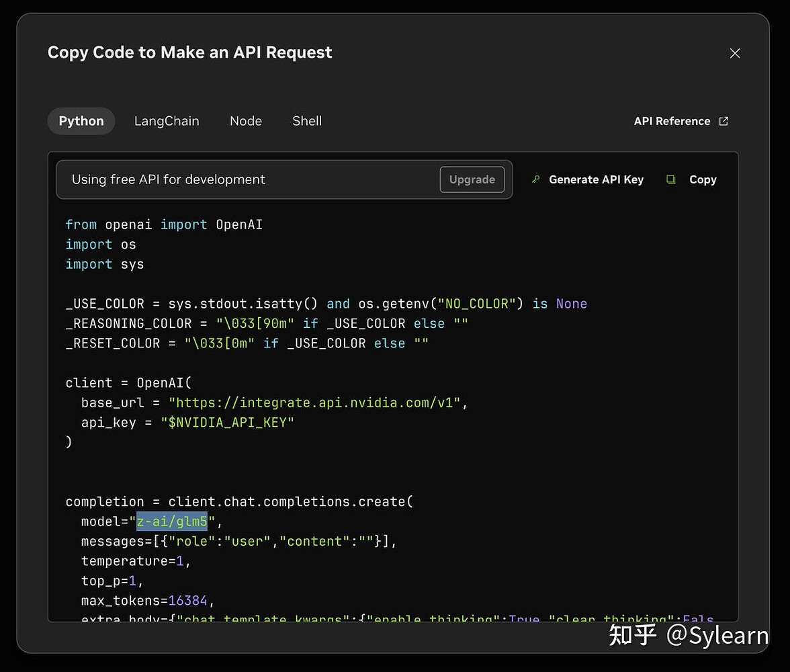The width and height of the screenshot is (790, 672).
Task: Click the 'Using free API for development' banner
Action: tap(284, 179)
